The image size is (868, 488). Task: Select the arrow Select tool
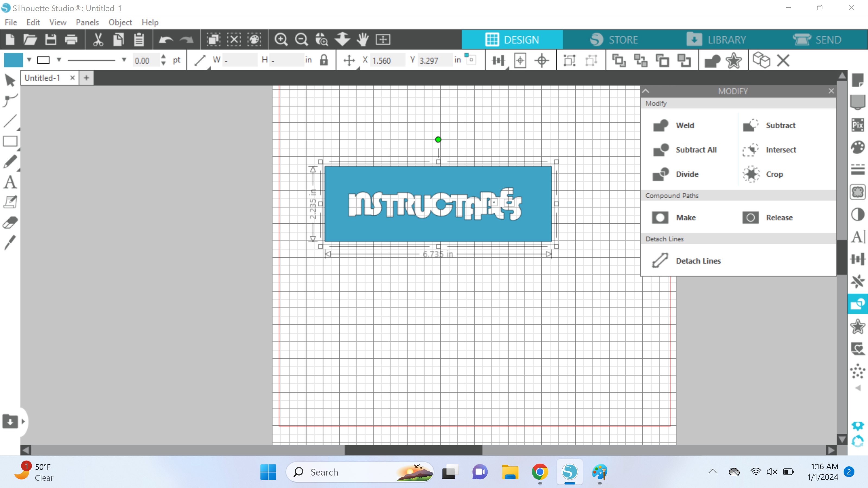(10, 81)
